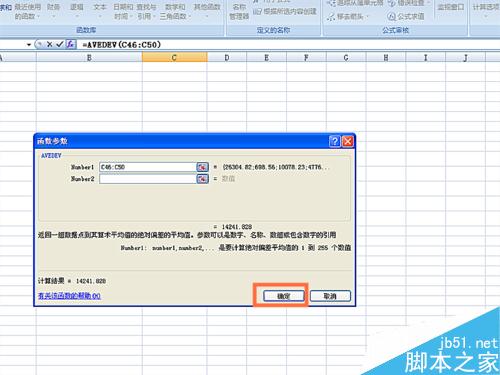Open the Watch Window (监视窗口)
This screenshot has width=500, height=375.
point(451,7)
